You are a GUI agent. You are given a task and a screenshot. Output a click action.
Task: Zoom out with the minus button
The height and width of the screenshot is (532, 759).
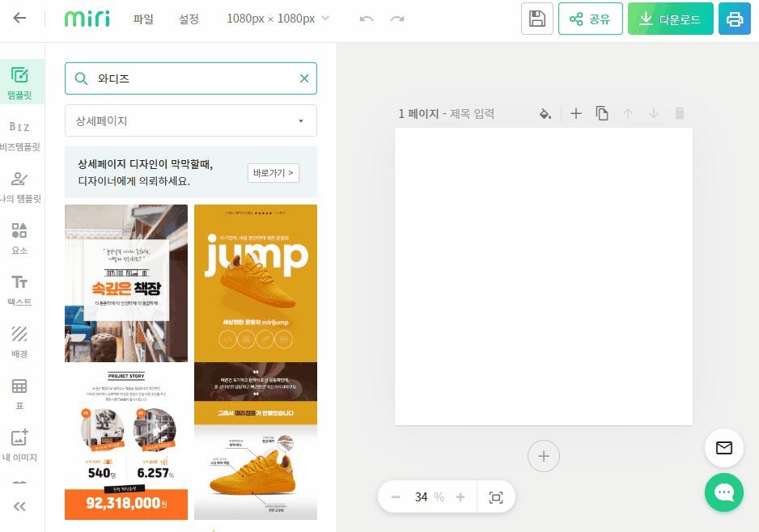(396, 496)
